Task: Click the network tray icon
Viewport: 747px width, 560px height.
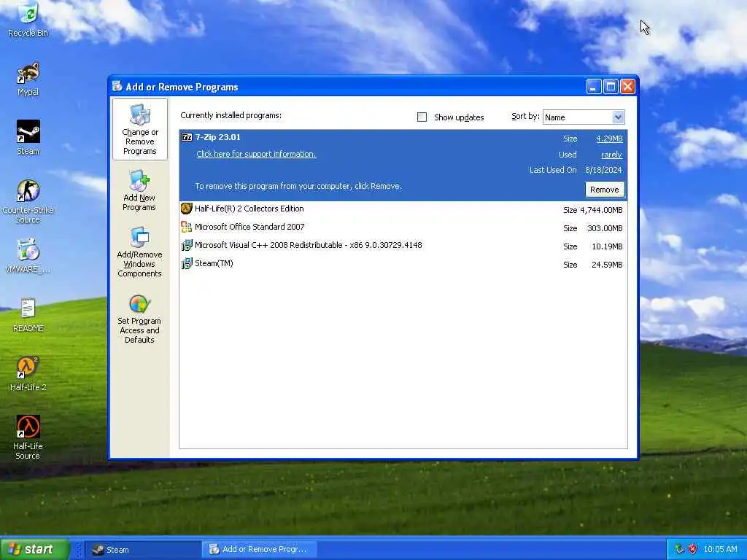Action: tap(679, 549)
